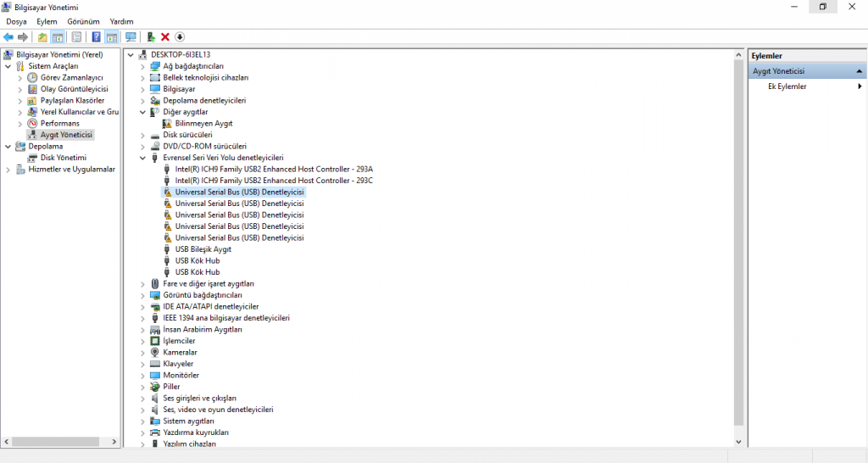The image size is (868, 463).
Task: Click update driver icon with green arrow
Action: (151, 37)
